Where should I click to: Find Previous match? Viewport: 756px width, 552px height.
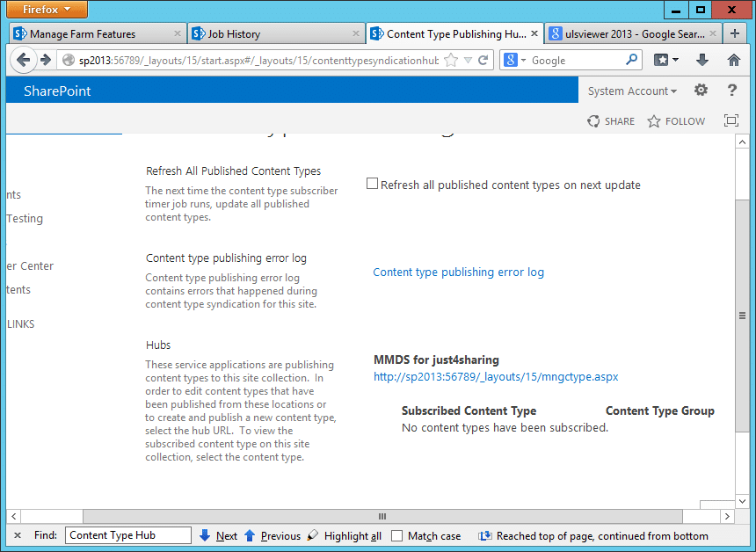click(273, 535)
